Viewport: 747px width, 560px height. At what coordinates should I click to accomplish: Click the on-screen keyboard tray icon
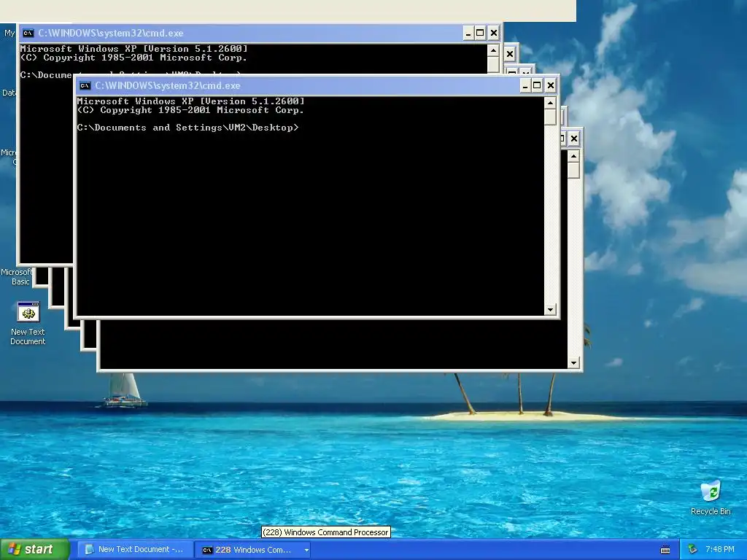point(665,550)
